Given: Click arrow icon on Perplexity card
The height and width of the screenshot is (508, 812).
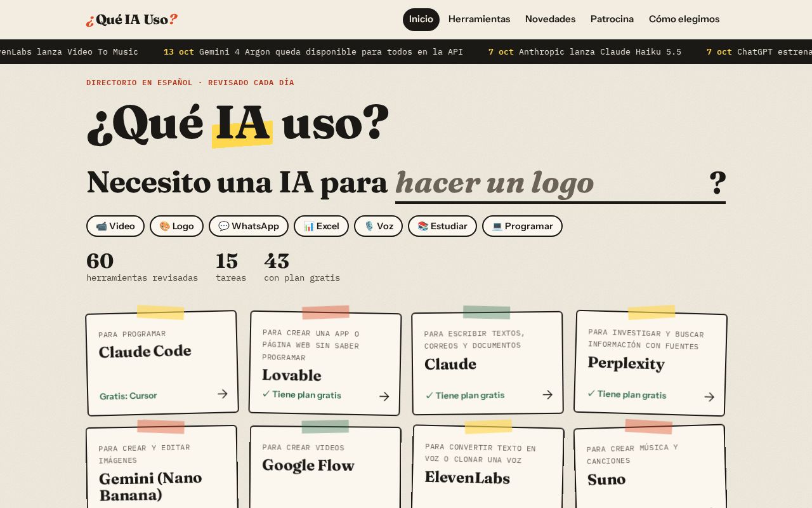Looking at the screenshot, I should 709,397.
